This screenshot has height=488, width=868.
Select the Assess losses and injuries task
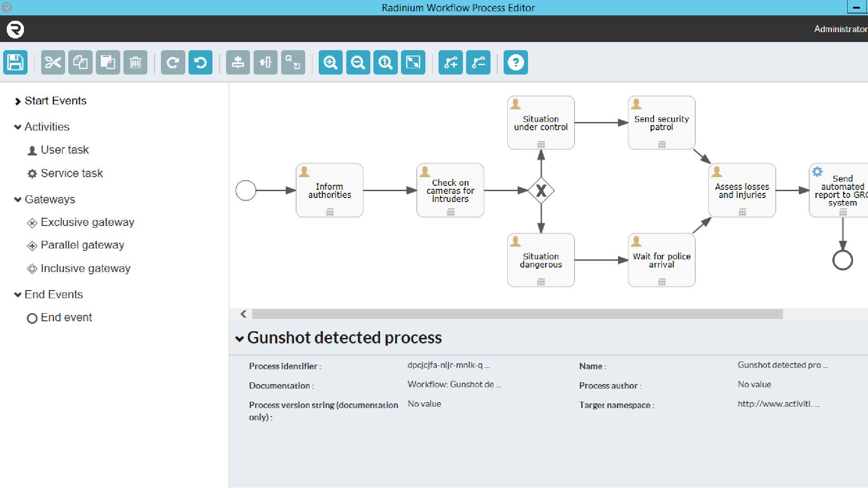tap(742, 191)
